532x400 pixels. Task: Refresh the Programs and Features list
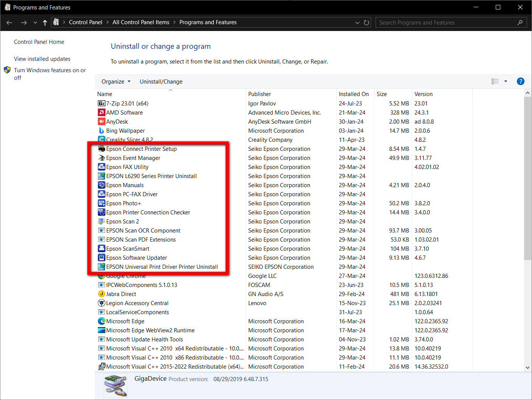[x=367, y=23]
